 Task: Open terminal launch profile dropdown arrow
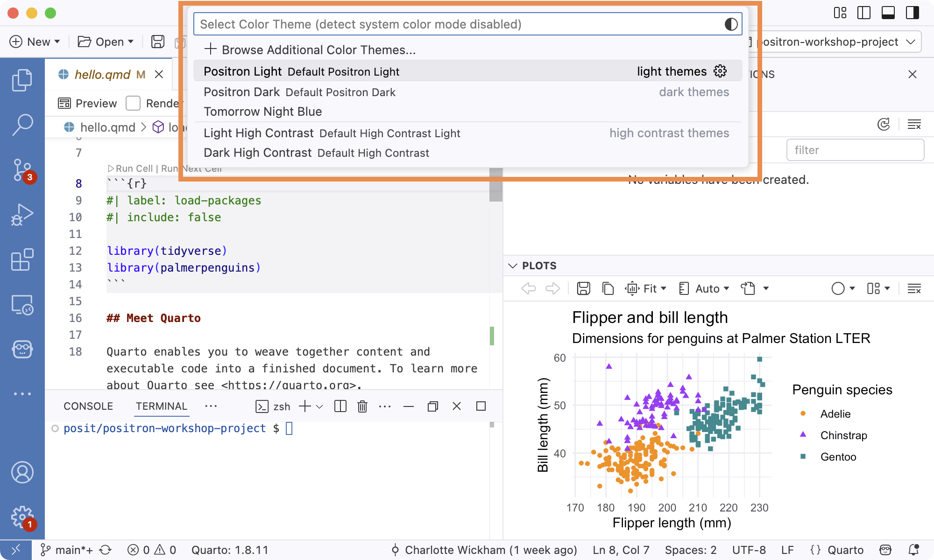[x=319, y=406]
